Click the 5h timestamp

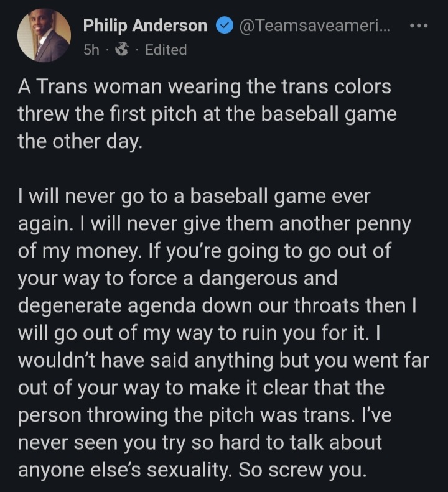point(91,50)
